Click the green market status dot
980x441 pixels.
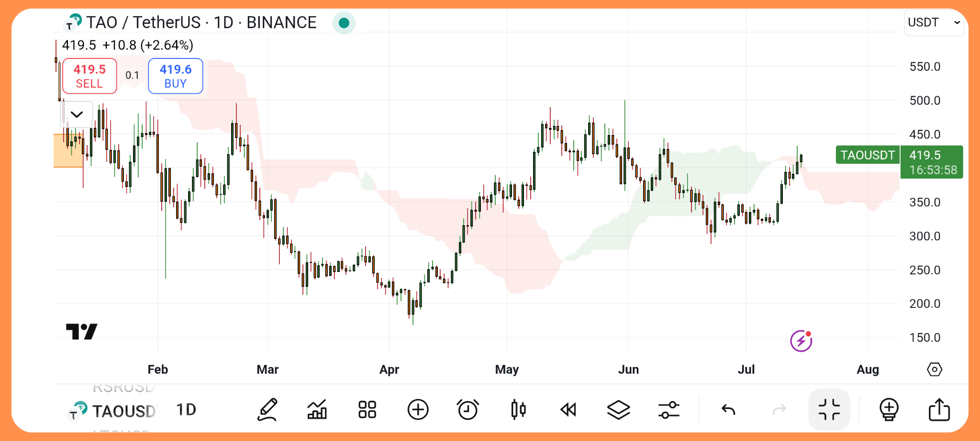pyautogui.click(x=344, y=23)
